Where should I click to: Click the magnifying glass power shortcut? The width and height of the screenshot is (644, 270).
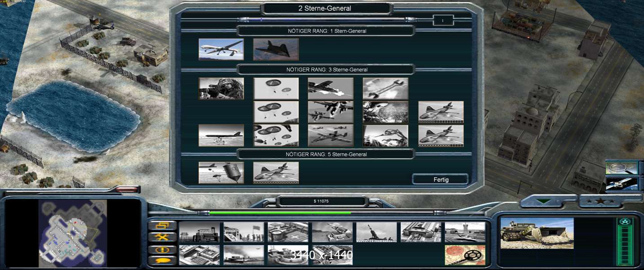622,168
